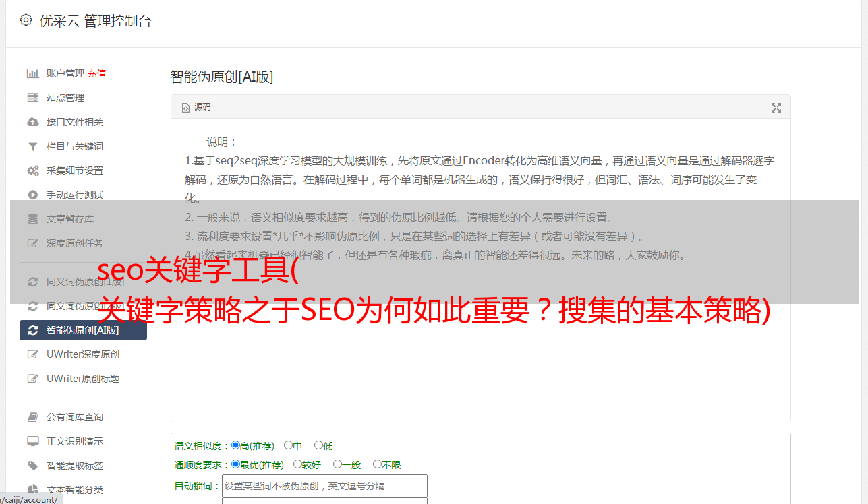The image size is (868, 504).
Task: Click the refresh icon for 同义词伪原创[1版]
Action: click(32, 282)
